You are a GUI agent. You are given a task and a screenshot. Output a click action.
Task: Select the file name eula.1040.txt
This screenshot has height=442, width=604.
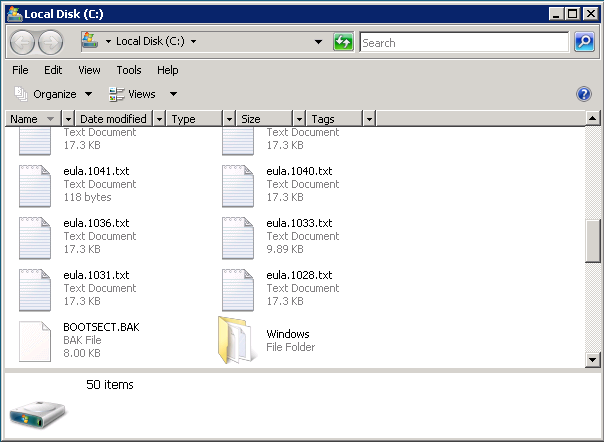(x=299, y=171)
